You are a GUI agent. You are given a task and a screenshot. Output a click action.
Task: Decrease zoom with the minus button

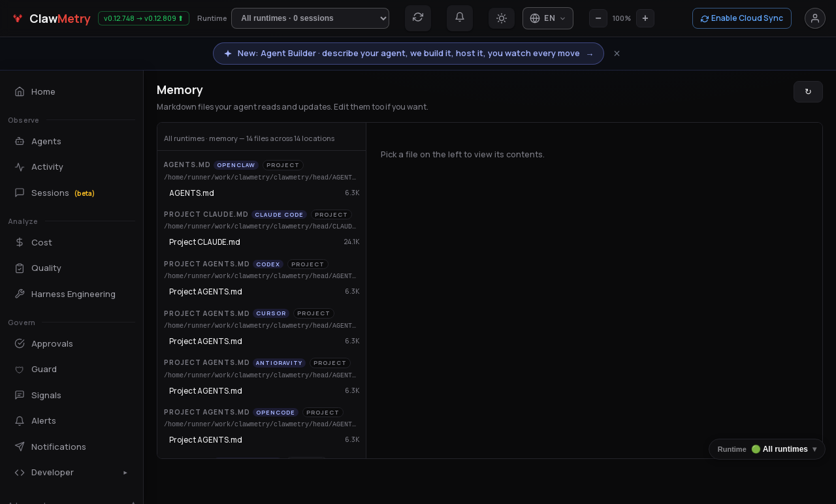598,18
